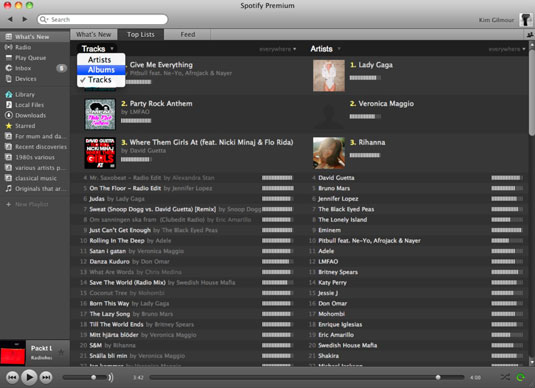The image size is (535, 388).
Task: Click the search magnifier dropdown icon
Action: pos(44,19)
